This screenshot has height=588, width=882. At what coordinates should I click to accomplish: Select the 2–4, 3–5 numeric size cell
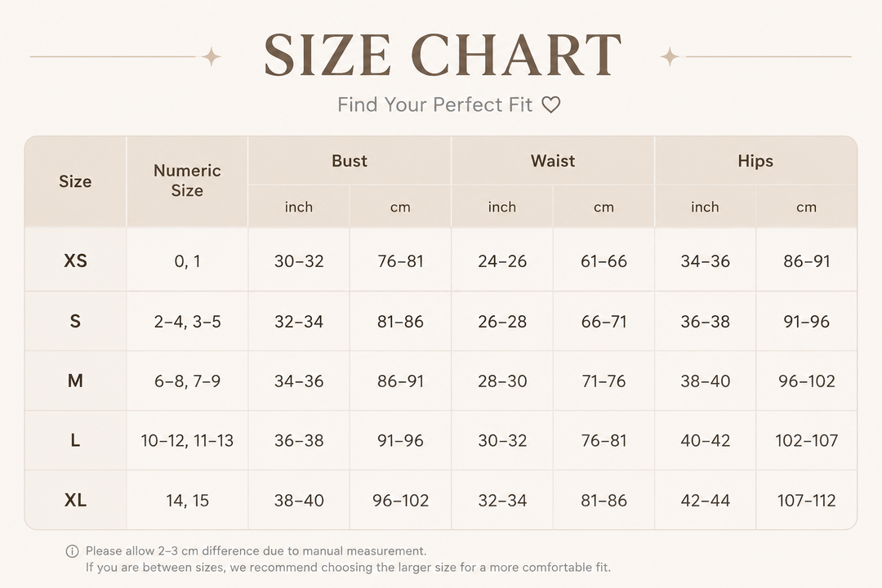(x=187, y=321)
